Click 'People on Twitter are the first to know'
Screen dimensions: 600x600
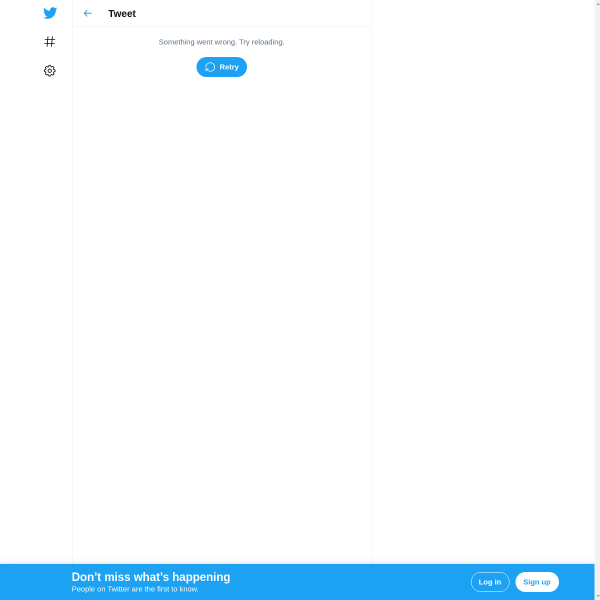click(135, 589)
